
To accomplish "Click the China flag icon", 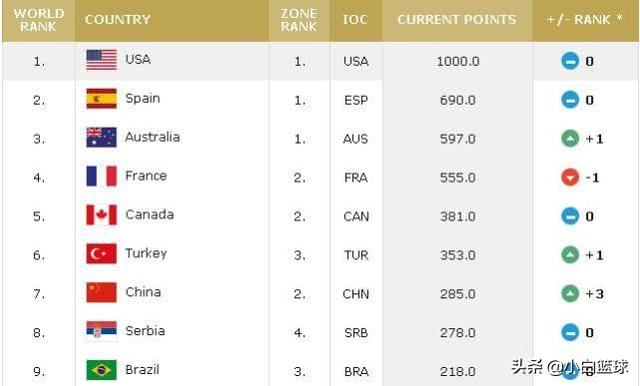I will tap(102, 293).
